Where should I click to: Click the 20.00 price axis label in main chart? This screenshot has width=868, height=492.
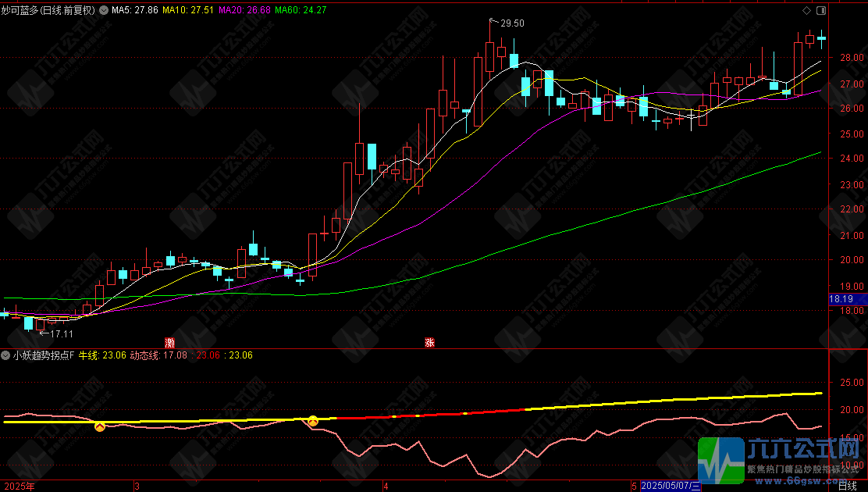click(x=852, y=260)
